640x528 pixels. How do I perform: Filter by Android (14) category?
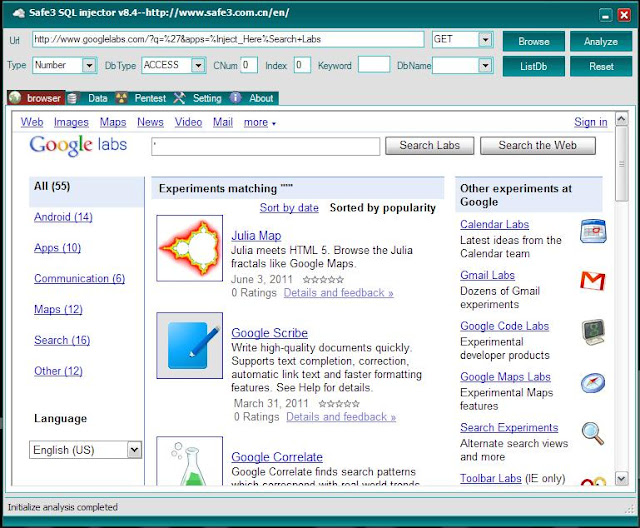click(x=63, y=217)
